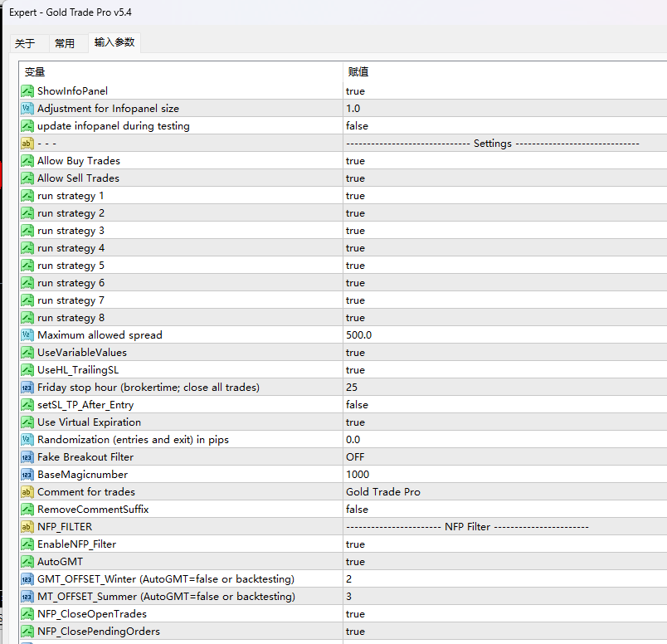The height and width of the screenshot is (644, 667).
Task: Click the run strategy 2 icon
Action: tap(27, 213)
